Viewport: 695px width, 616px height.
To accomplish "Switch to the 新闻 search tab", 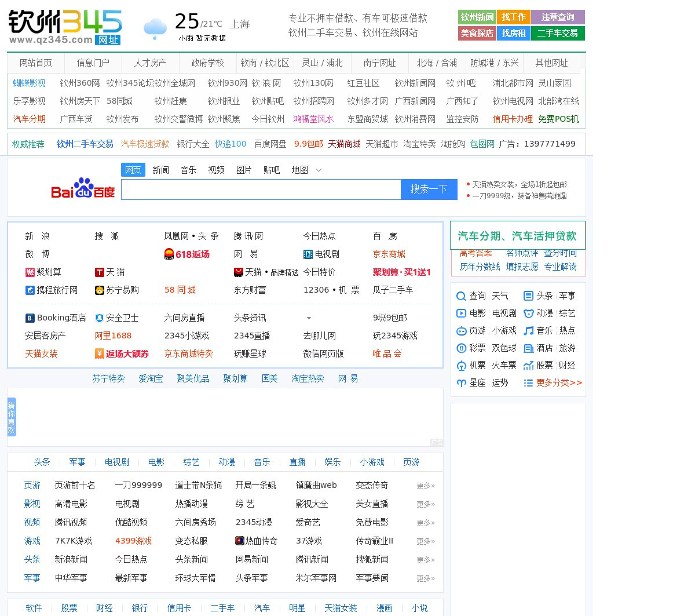I will pyautogui.click(x=160, y=170).
